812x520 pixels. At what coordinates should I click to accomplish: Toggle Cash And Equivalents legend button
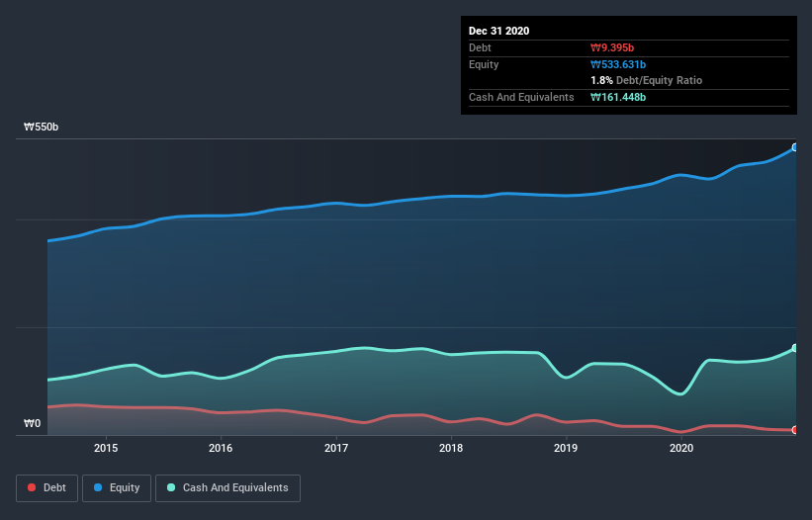[227, 488]
